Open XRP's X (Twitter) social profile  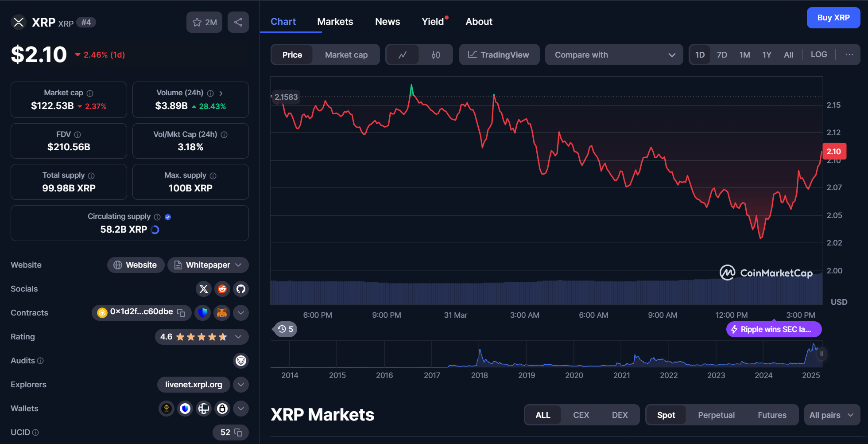tap(204, 289)
